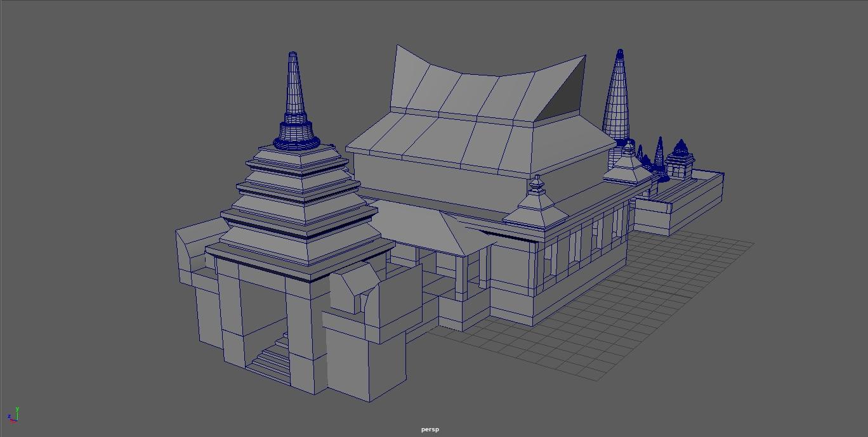The height and width of the screenshot is (437, 868).
Task: Select the small cone spires near right shrine
Action: [x=659, y=155]
